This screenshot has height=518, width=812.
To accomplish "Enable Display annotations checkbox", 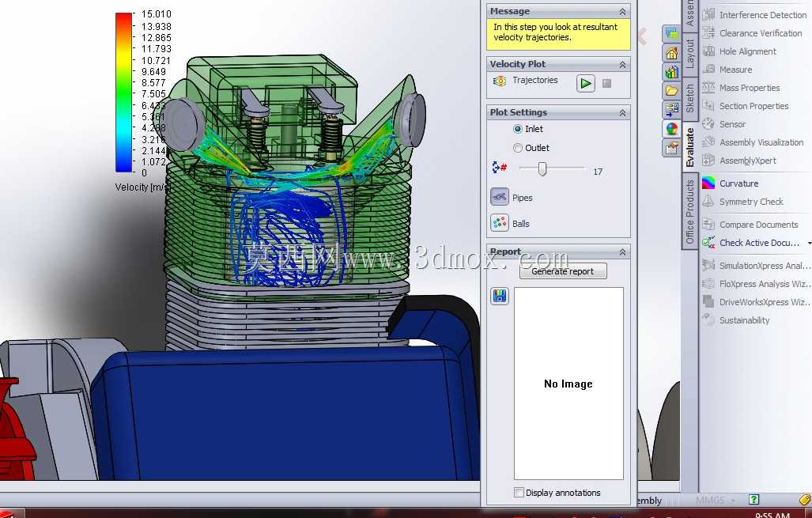I will point(519,492).
